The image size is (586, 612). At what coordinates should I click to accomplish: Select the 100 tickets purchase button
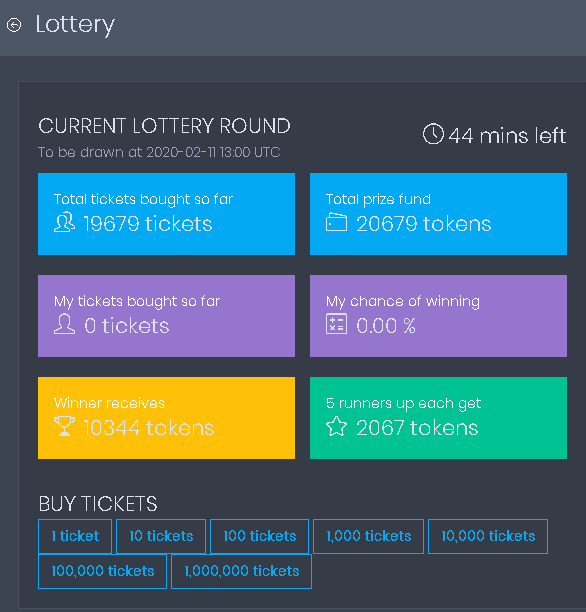[x=259, y=536]
